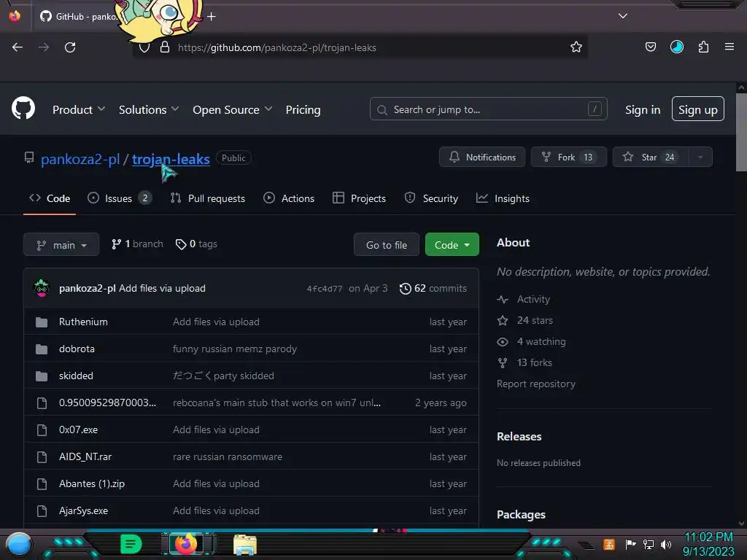Open the Pocket save icon
The width and height of the screenshot is (747, 560).
tap(650, 47)
